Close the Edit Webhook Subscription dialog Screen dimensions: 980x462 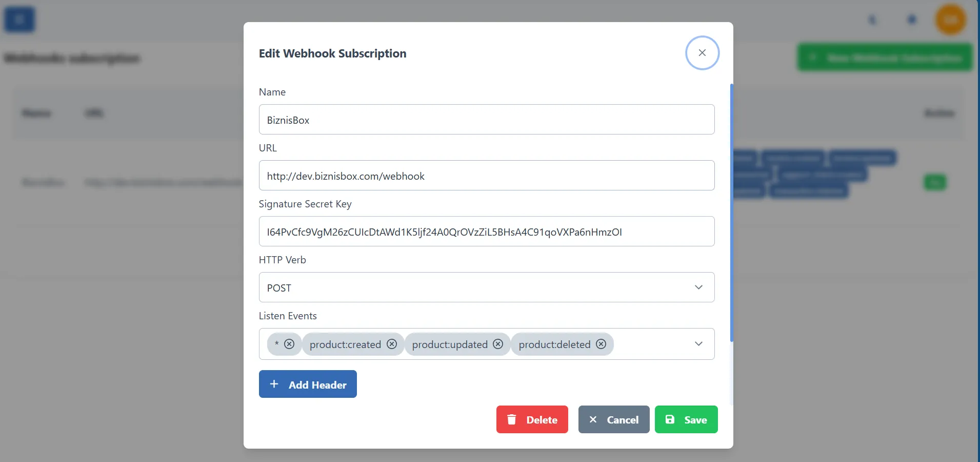(702, 52)
